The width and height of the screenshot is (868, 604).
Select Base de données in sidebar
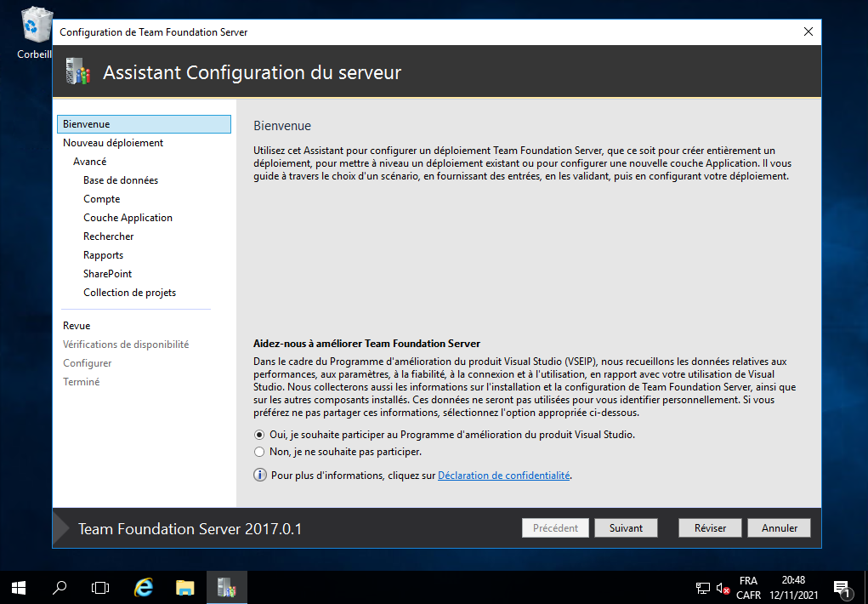(x=121, y=180)
